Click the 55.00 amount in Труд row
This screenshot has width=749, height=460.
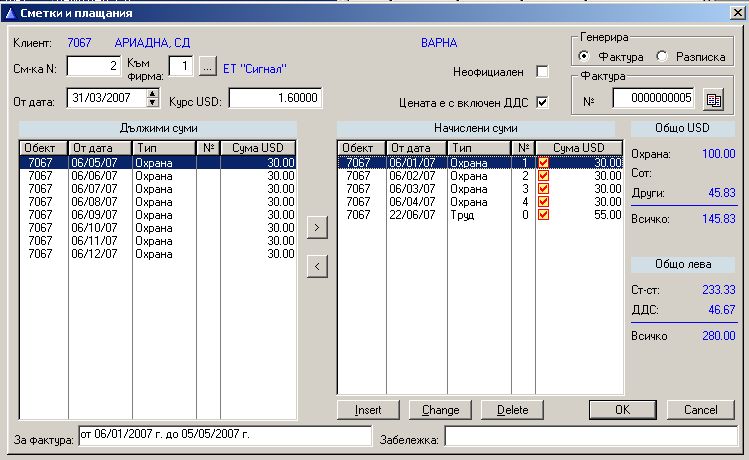(x=608, y=214)
